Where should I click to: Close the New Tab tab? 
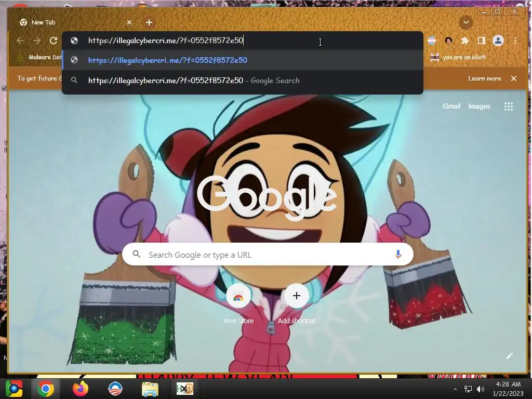click(x=129, y=22)
